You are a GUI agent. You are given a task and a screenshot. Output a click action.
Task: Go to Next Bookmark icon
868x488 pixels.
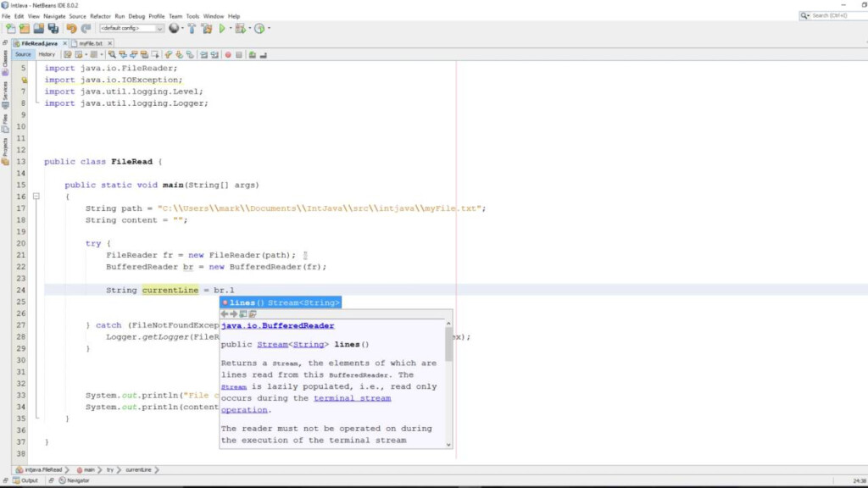pyautogui.click(x=180, y=55)
